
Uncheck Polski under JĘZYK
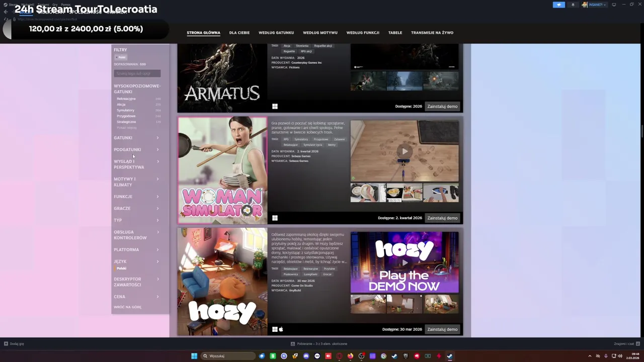point(121,268)
